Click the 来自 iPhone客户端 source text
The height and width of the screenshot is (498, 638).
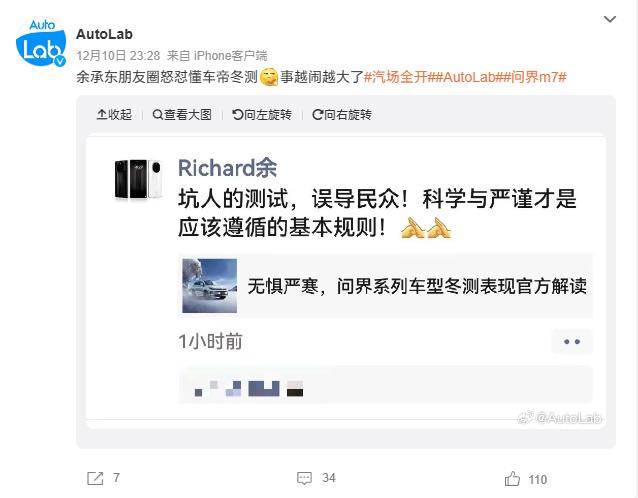217,56
